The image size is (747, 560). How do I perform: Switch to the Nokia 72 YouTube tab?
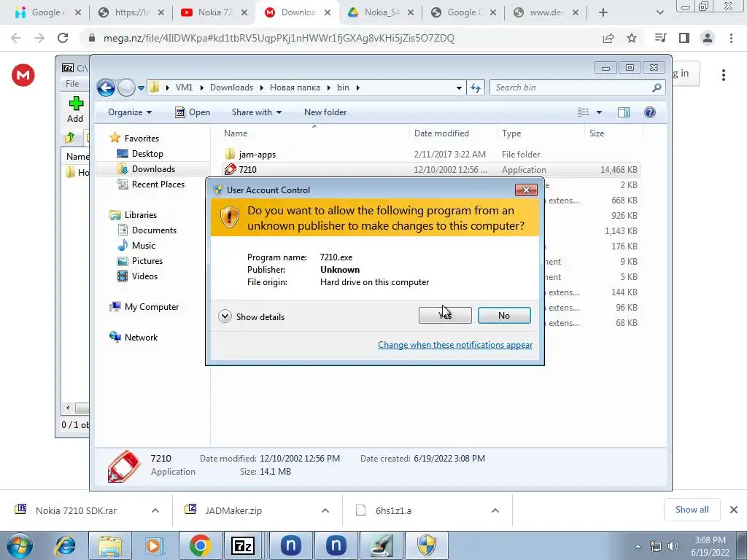click(214, 12)
